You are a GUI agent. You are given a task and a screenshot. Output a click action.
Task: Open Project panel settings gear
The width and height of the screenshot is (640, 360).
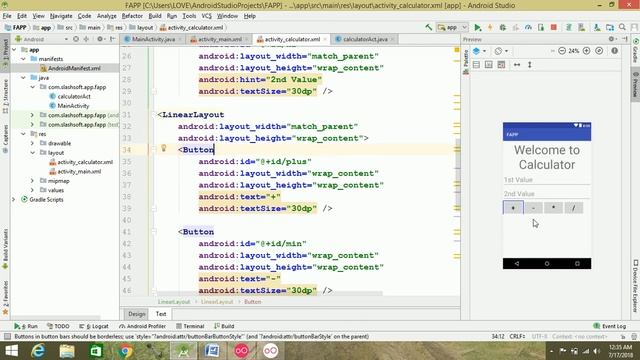[100, 39]
